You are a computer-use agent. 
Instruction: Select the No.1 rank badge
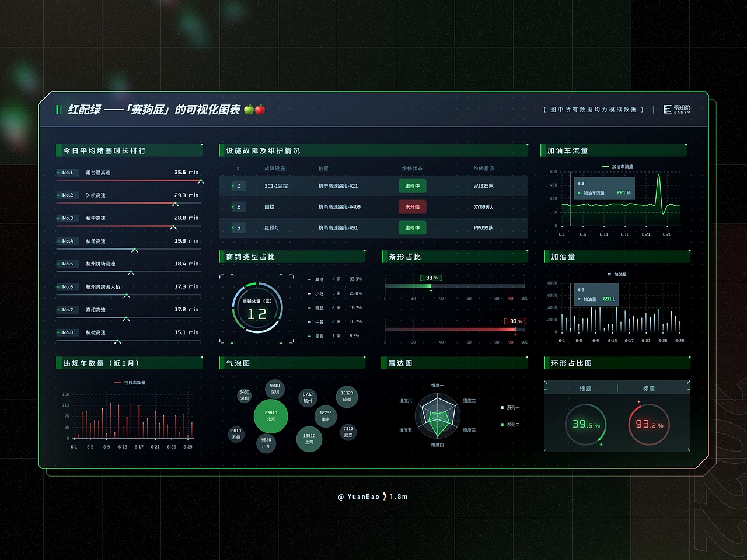pyautogui.click(x=68, y=173)
